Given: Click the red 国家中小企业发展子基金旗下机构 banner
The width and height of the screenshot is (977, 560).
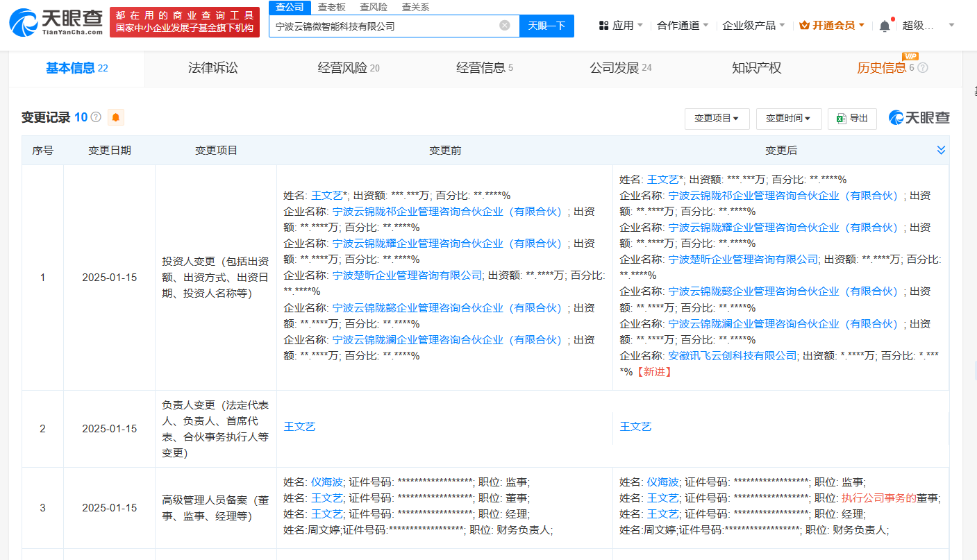Looking at the screenshot, I should click(184, 22).
